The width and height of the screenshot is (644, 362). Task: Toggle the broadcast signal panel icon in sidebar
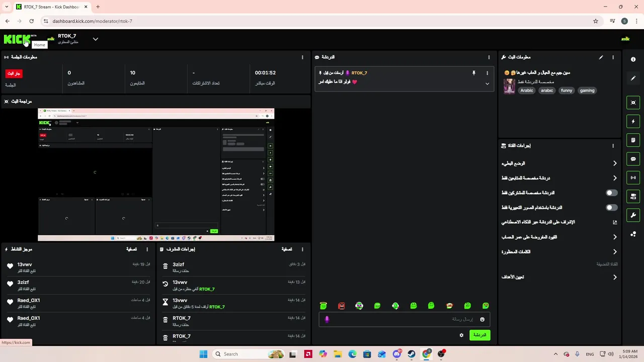pos(633,177)
